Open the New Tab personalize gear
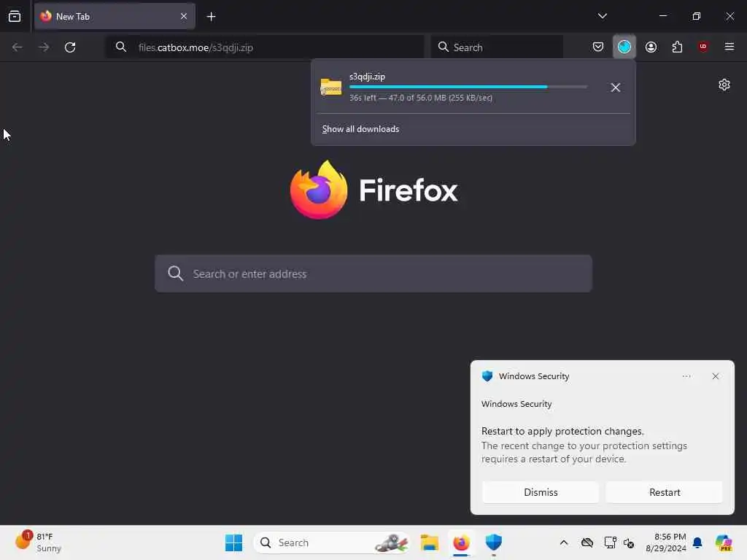747x560 pixels. coord(724,85)
